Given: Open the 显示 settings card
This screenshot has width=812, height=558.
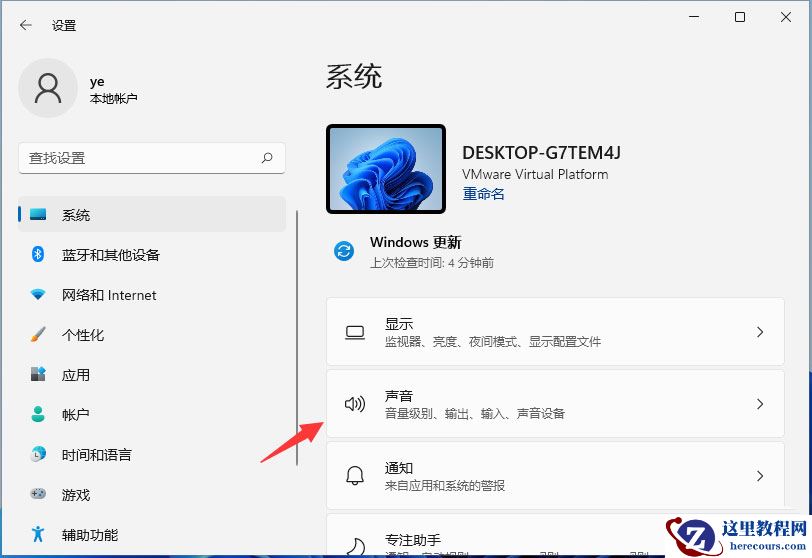Looking at the screenshot, I should pos(555,332).
